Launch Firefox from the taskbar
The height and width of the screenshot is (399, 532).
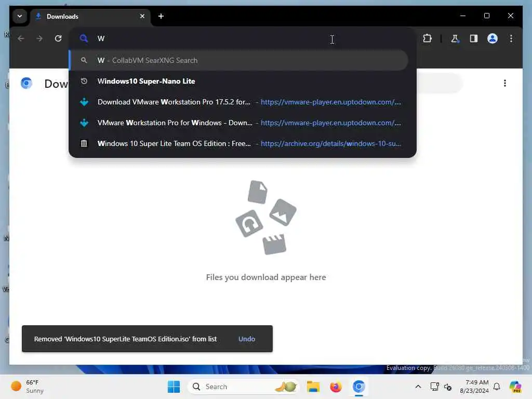[336, 387]
